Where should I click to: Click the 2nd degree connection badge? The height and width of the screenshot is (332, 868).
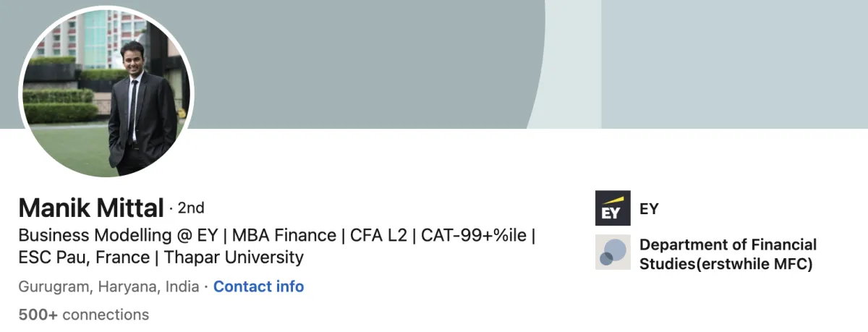[191, 208]
